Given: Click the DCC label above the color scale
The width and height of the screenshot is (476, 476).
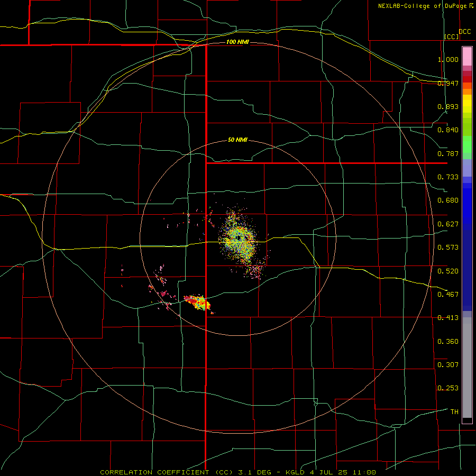Looking at the screenshot, I should (x=464, y=32).
